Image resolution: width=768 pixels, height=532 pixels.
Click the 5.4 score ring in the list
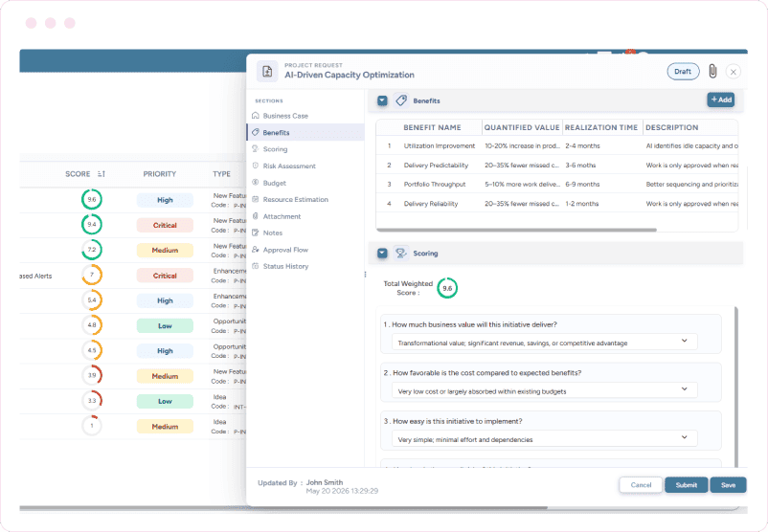click(92, 300)
